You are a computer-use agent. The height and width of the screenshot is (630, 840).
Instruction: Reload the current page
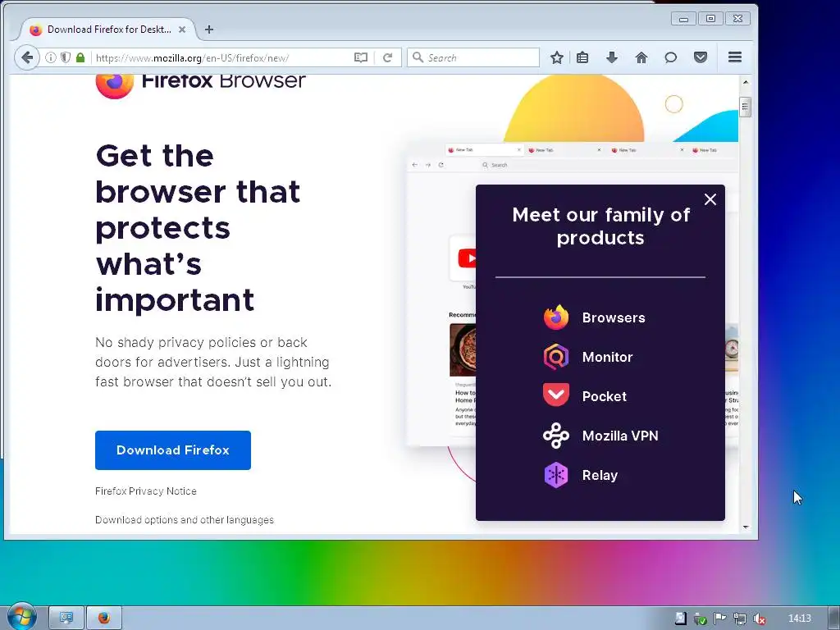pyautogui.click(x=387, y=58)
